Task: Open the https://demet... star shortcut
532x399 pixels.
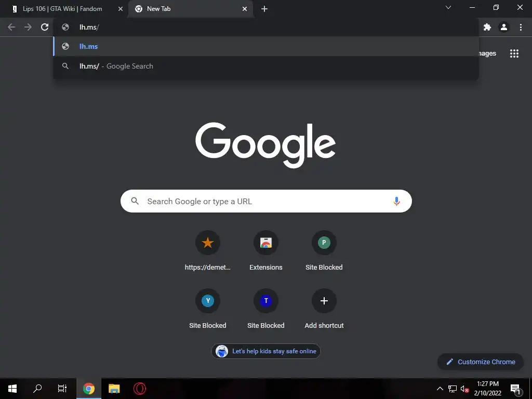Action: click(208, 251)
